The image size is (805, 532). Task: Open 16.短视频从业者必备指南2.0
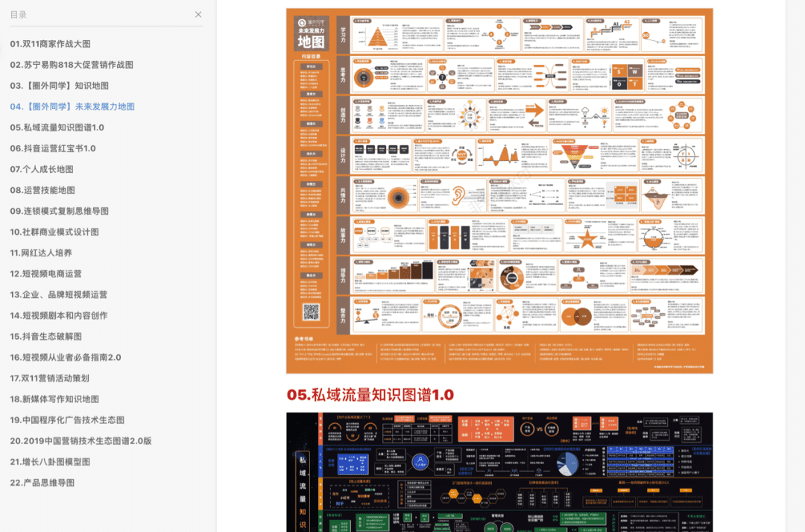pos(66,358)
